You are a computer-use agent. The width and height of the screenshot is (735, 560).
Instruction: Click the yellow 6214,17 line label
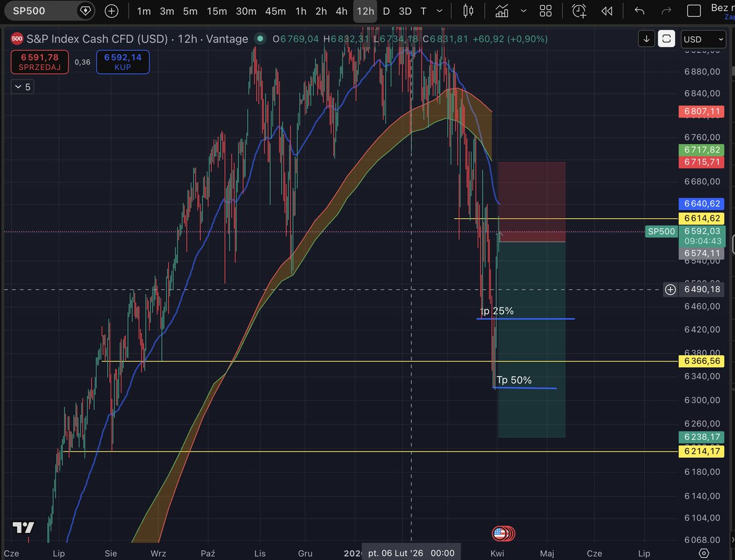(703, 452)
